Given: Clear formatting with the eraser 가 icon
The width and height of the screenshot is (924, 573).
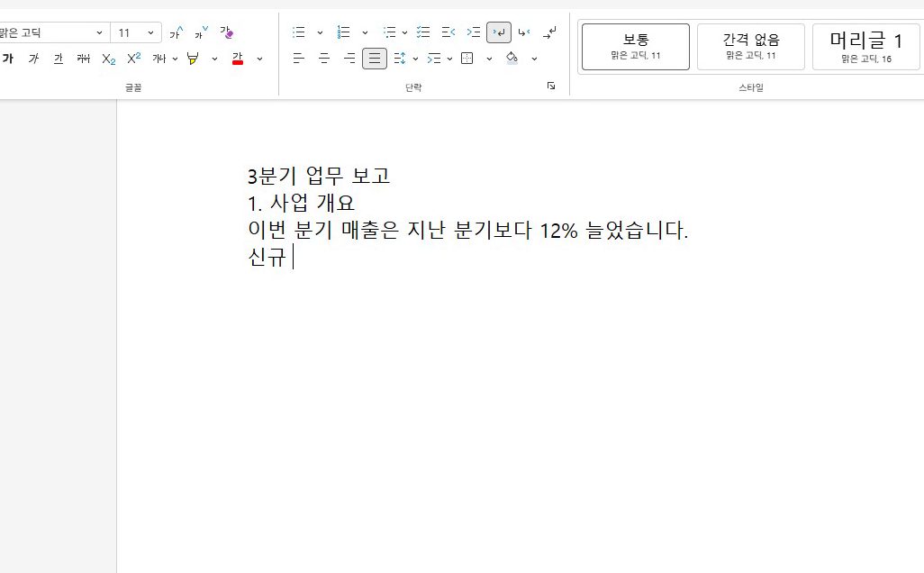Looking at the screenshot, I should [227, 32].
